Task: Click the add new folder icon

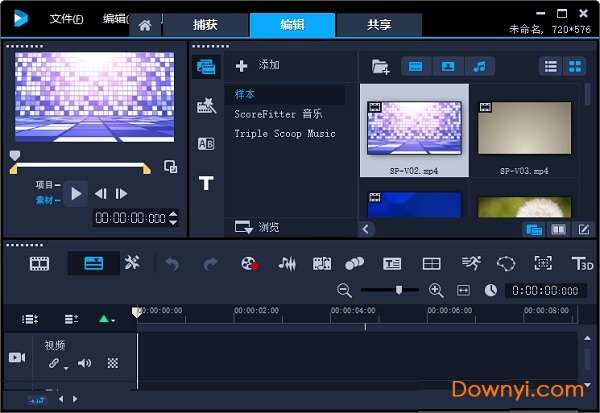Action: 380,67
